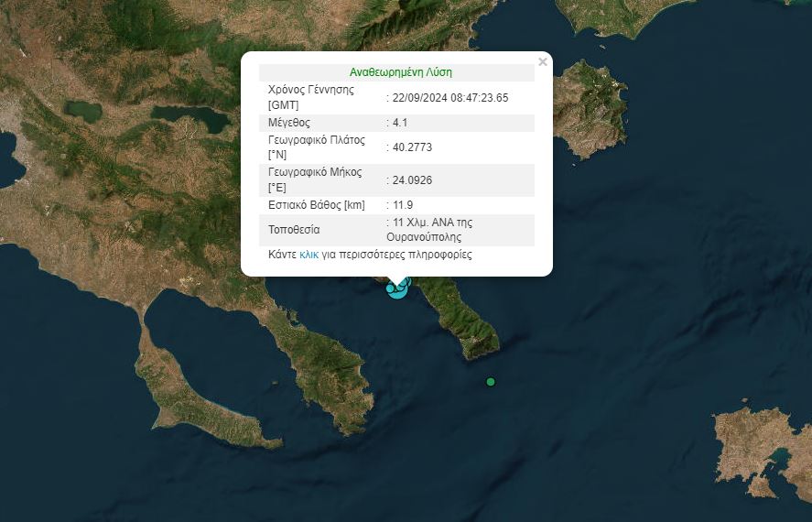Click the magnitude value 4.1
Image resolution: width=812 pixels, height=522 pixels.
pyautogui.click(x=402, y=123)
